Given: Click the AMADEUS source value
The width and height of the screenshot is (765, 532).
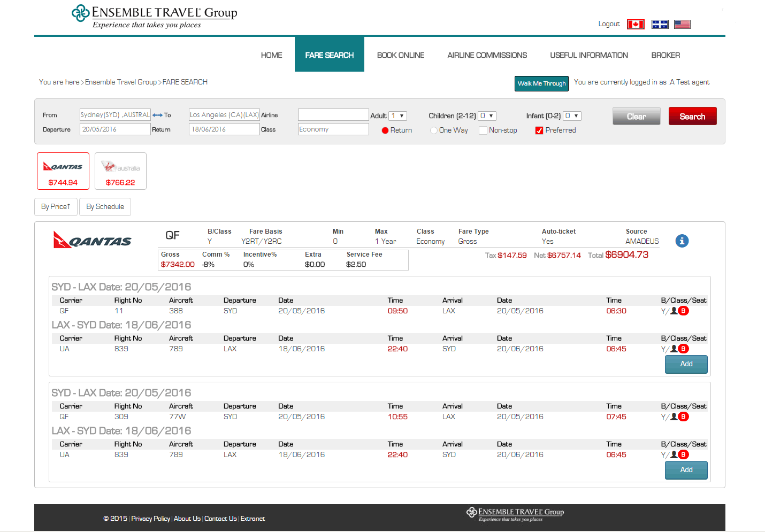Looking at the screenshot, I should click(x=642, y=242).
